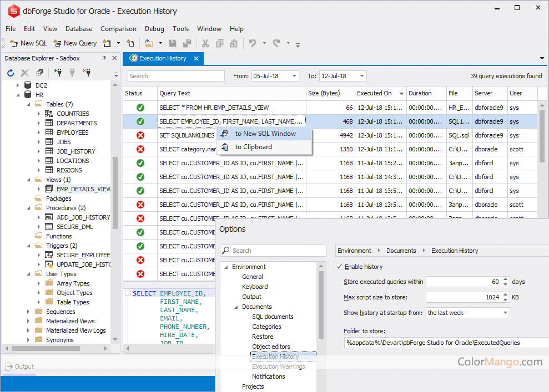Click the New Connection plug icon
Viewport: 549px width, 392px height.
[58, 73]
